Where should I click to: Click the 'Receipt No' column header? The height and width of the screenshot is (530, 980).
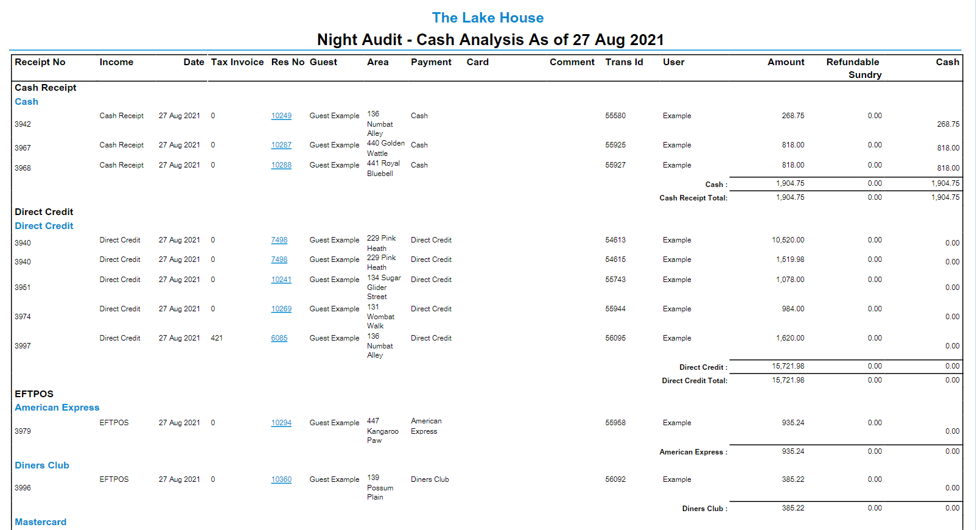(x=40, y=62)
